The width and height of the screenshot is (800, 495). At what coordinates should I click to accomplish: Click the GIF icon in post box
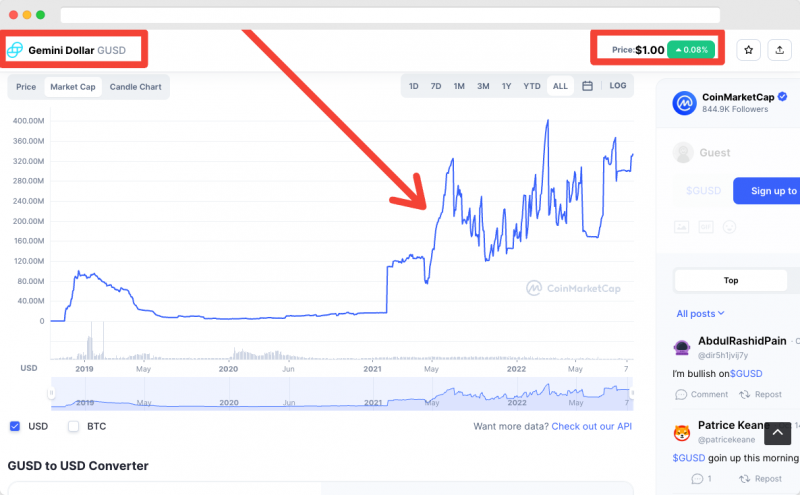pyautogui.click(x=706, y=227)
